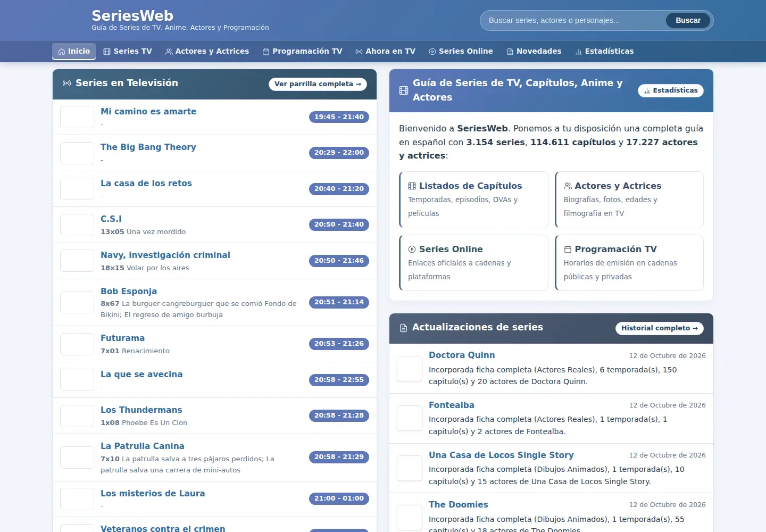Click the people icon in Actores y Actrices card
The width and height of the screenshot is (766, 532).
point(568,186)
